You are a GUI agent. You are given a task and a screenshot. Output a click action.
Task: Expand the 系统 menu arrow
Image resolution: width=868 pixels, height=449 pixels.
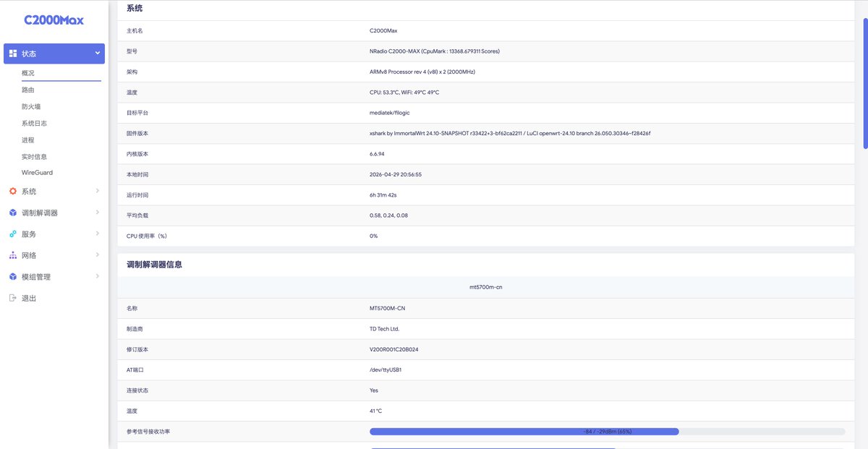98,191
